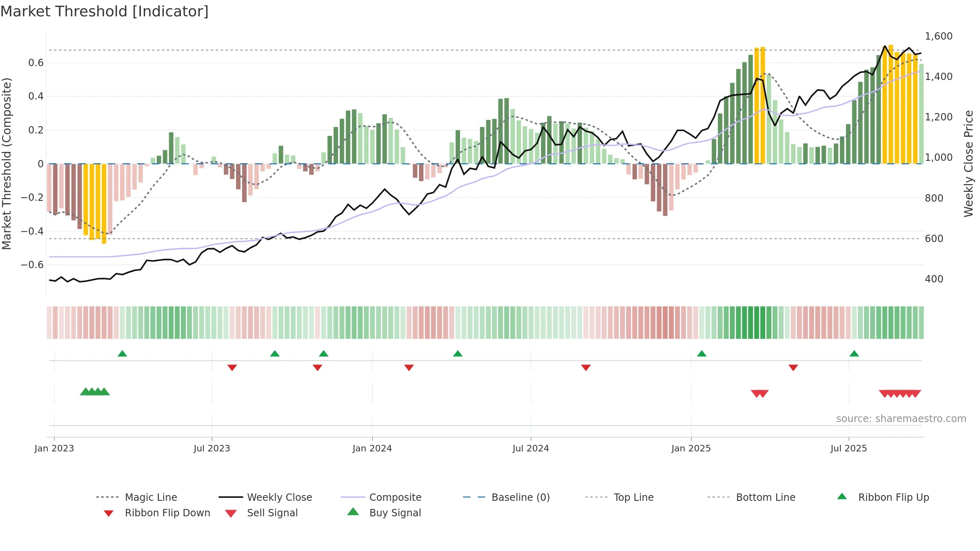
Task: Toggle the Top Line legend entry
Action: 619,497
